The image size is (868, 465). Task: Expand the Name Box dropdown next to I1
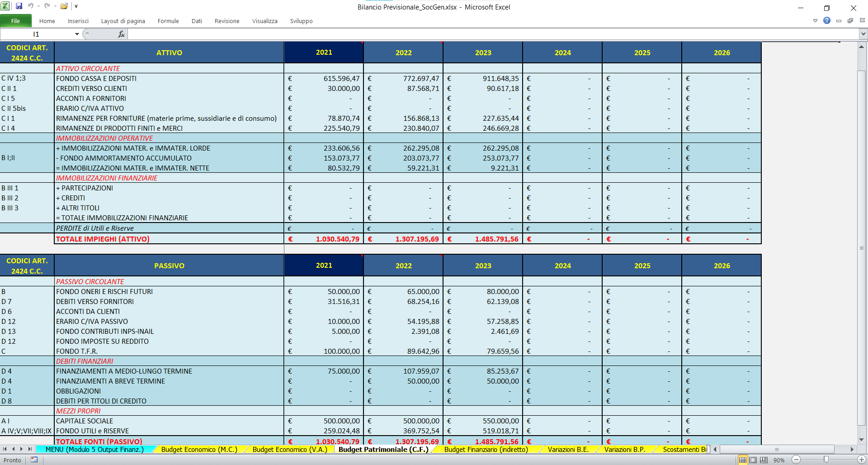pos(77,34)
